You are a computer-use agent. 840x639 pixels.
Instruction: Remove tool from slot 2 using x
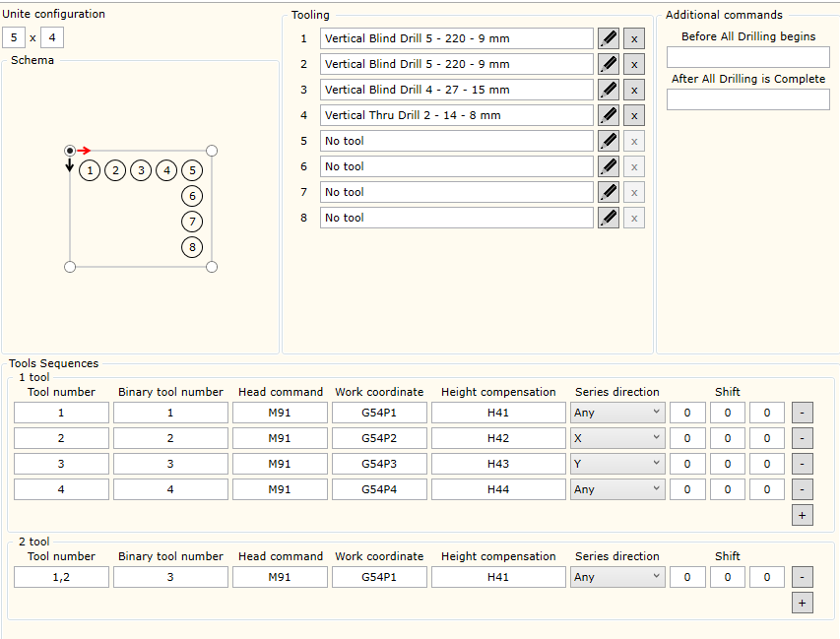tap(634, 64)
